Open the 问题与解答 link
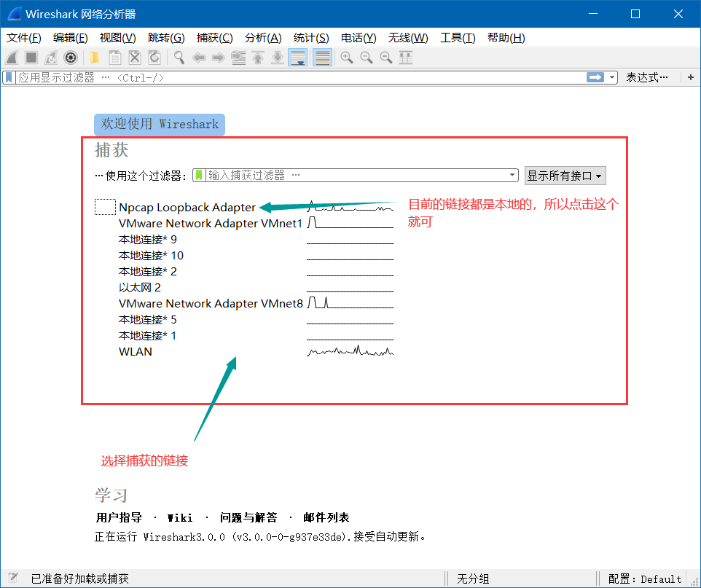This screenshot has height=588, width=701. tap(248, 517)
